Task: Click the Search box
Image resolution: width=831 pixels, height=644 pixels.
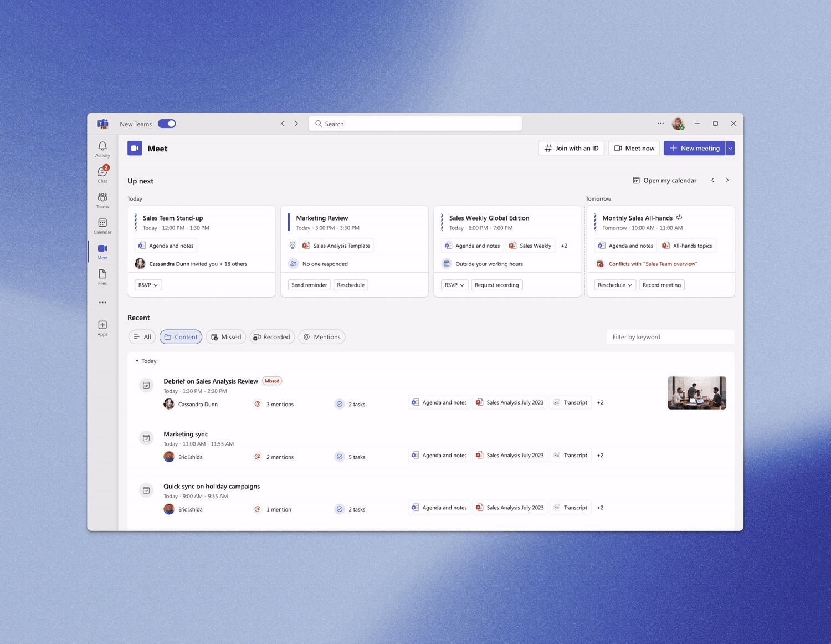Action: pyautogui.click(x=416, y=124)
